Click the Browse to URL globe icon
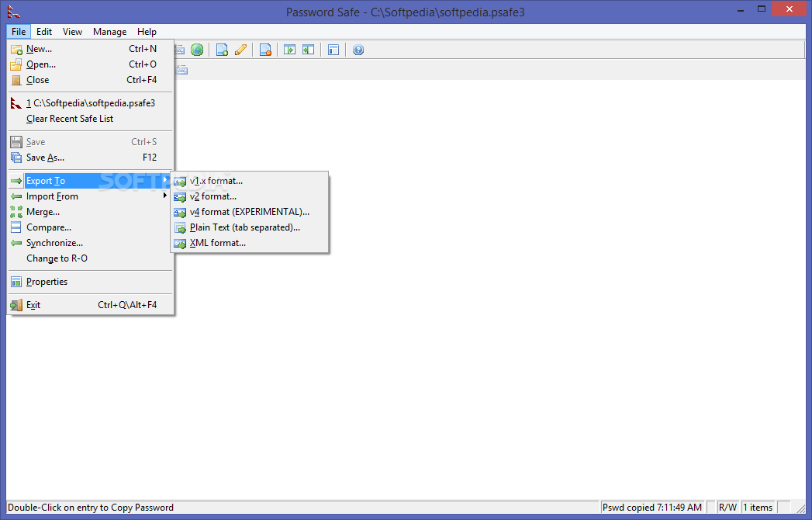This screenshot has height=520, width=812. pyautogui.click(x=197, y=50)
